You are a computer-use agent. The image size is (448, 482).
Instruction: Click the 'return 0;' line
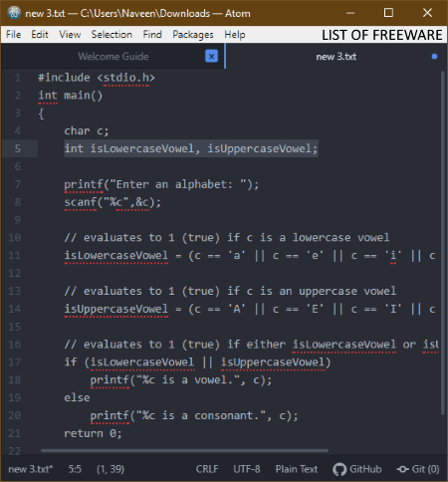point(93,433)
